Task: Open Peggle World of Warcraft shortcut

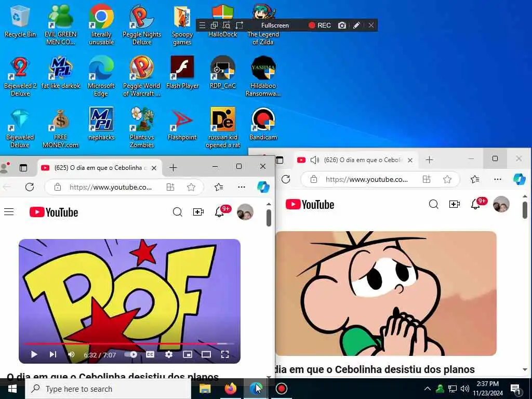Action: 141,76
